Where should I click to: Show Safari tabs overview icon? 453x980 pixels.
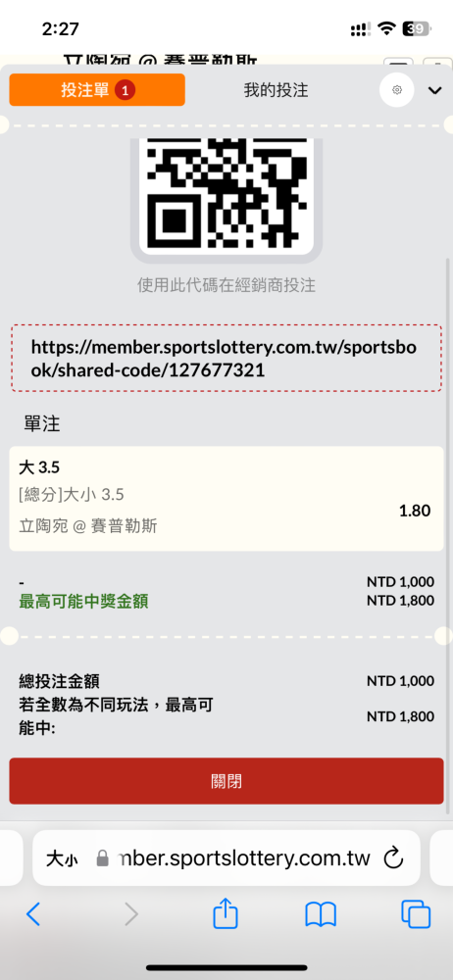coord(416,915)
